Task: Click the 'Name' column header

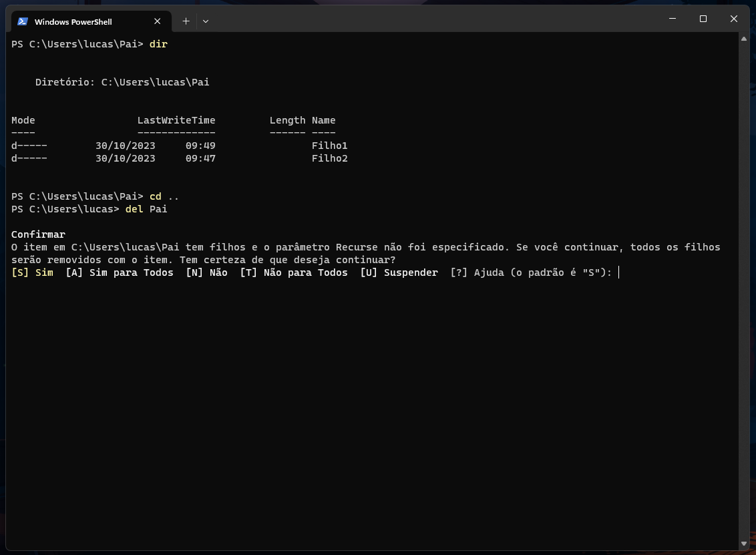Action: pyautogui.click(x=323, y=120)
